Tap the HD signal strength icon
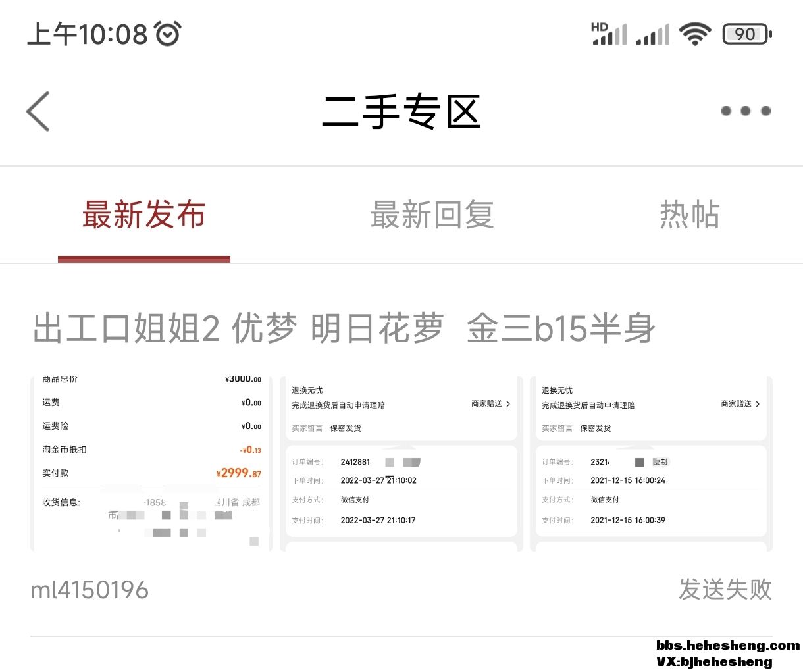 609,34
